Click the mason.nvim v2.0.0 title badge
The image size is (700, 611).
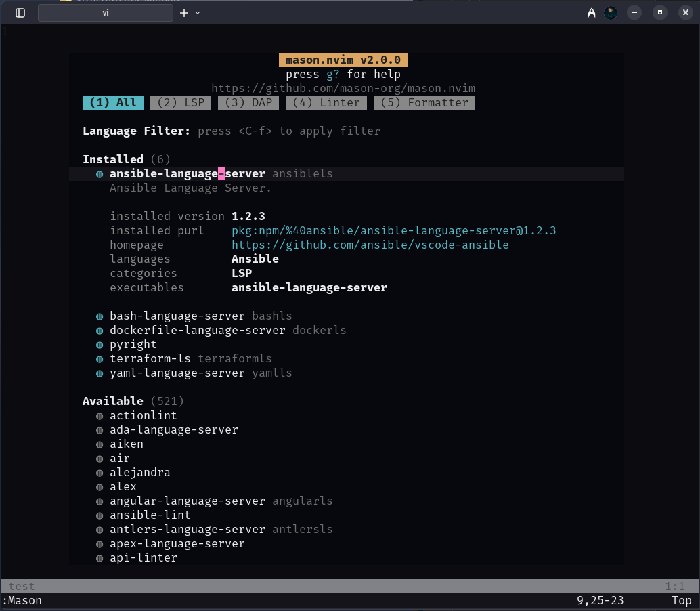point(343,60)
